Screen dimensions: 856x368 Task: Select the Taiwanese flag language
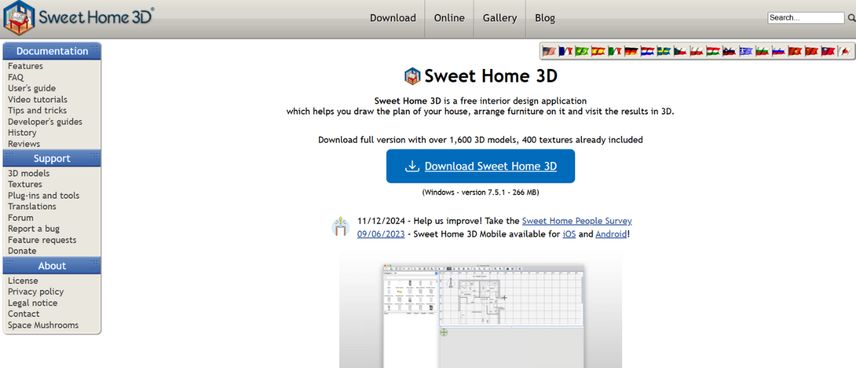(828, 51)
